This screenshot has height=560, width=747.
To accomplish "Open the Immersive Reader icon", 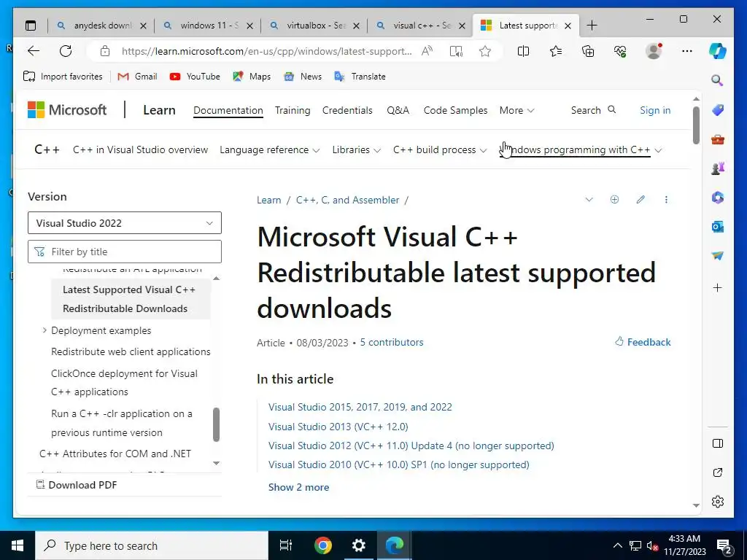I will coord(456,51).
